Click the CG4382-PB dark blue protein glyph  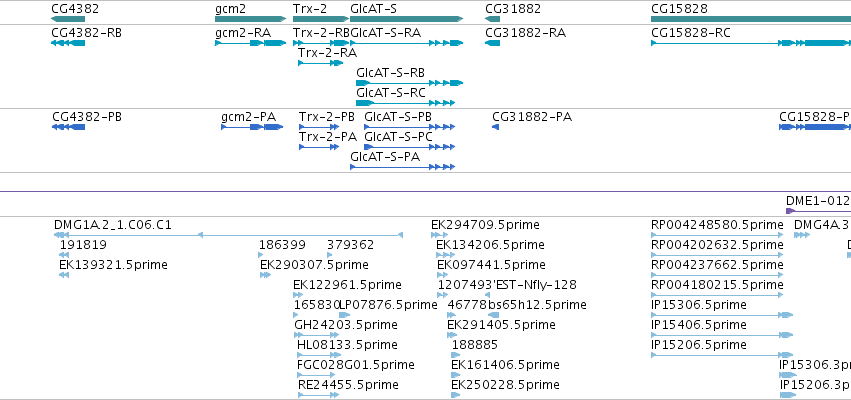[68, 127]
